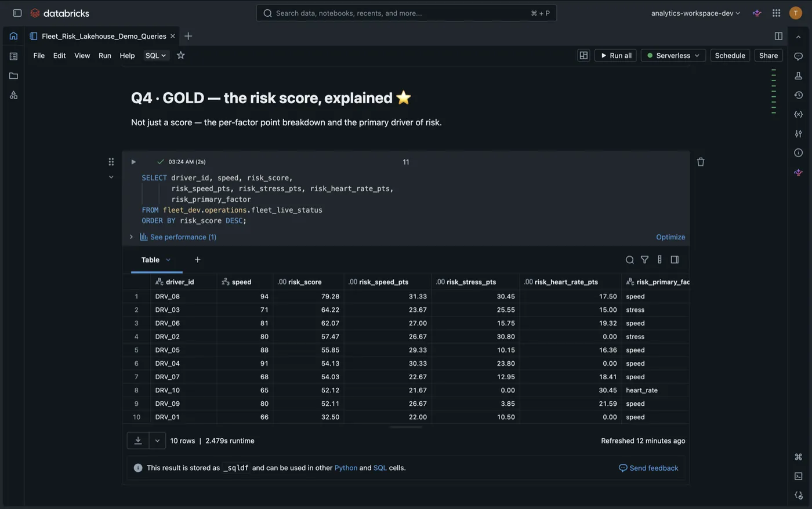Filter the results table with funnel icon
This screenshot has width=812, height=509.
644,260
